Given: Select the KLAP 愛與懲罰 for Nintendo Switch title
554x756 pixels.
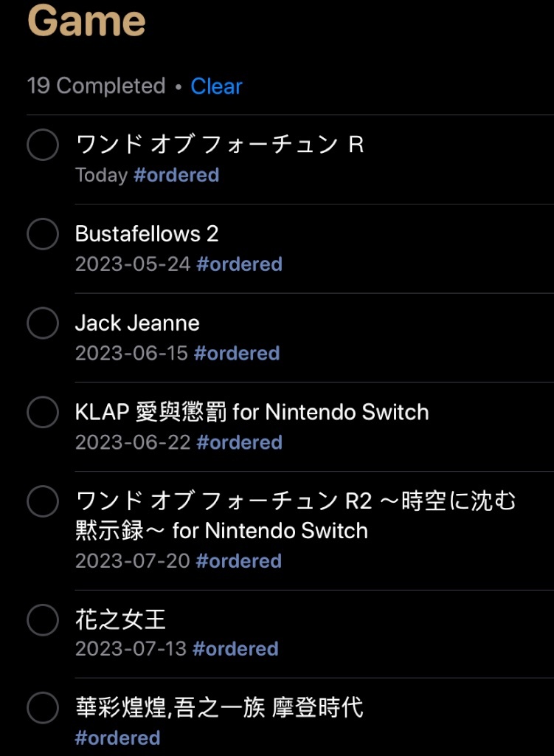Looking at the screenshot, I should pos(252,412).
